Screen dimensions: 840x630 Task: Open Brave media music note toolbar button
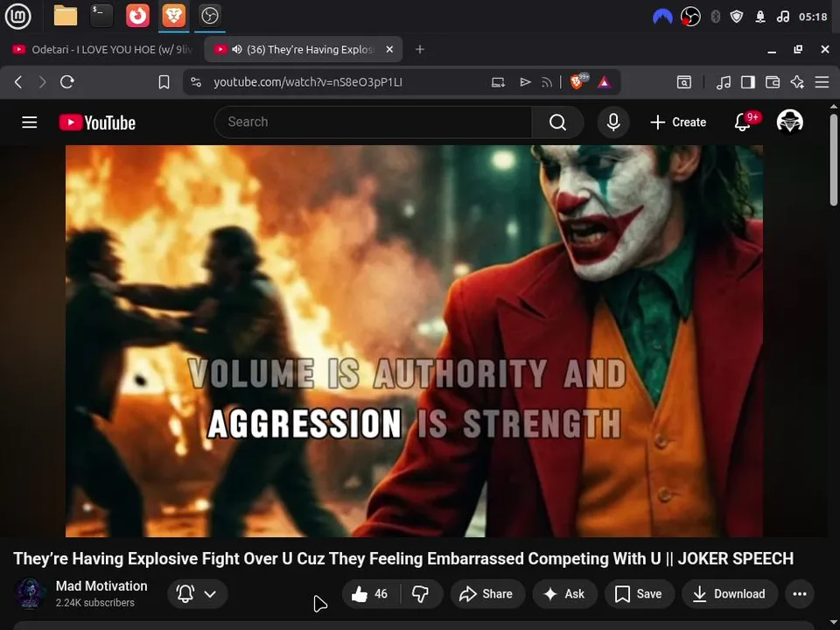[x=724, y=82]
